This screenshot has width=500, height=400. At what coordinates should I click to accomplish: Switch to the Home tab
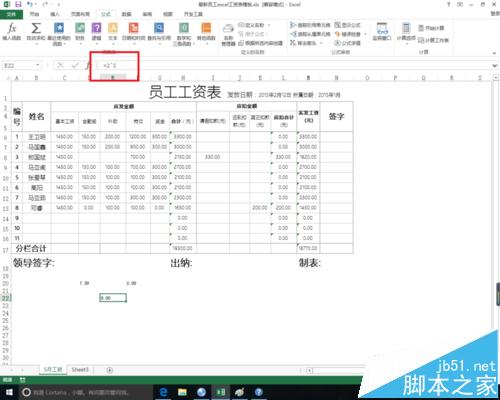coord(34,14)
